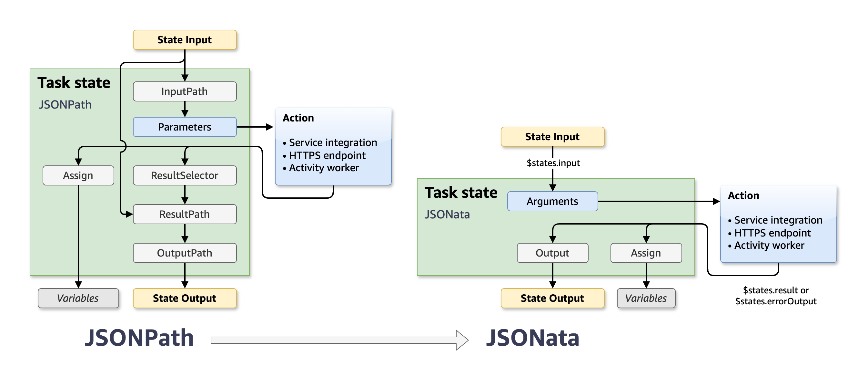Click the Action panel heading next to Parameters
868x378 pixels.
click(298, 118)
